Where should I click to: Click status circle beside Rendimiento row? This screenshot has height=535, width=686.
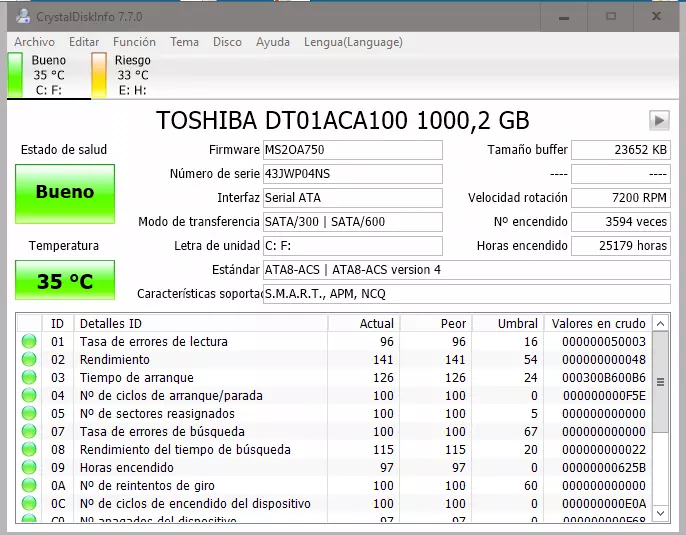point(29,360)
